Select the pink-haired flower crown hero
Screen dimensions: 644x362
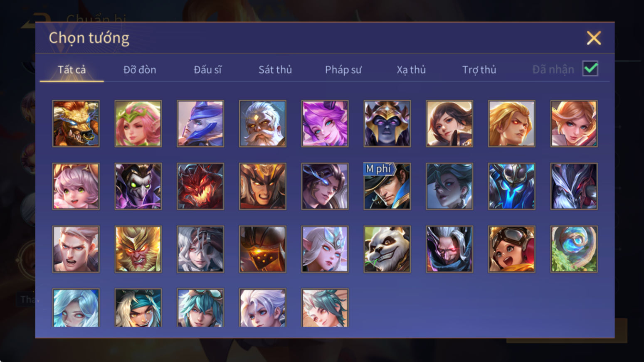(x=138, y=123)
